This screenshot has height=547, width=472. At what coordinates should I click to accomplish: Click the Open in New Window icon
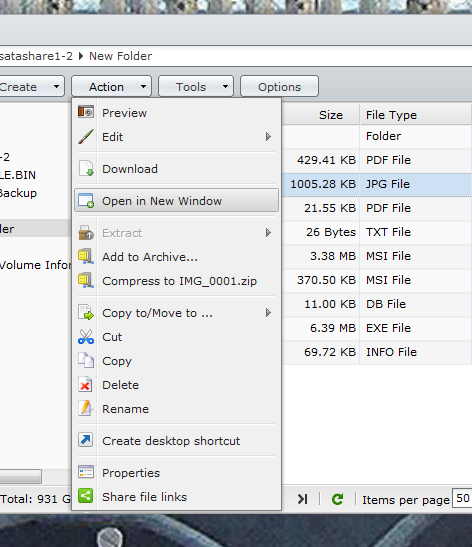coord(86,201)
